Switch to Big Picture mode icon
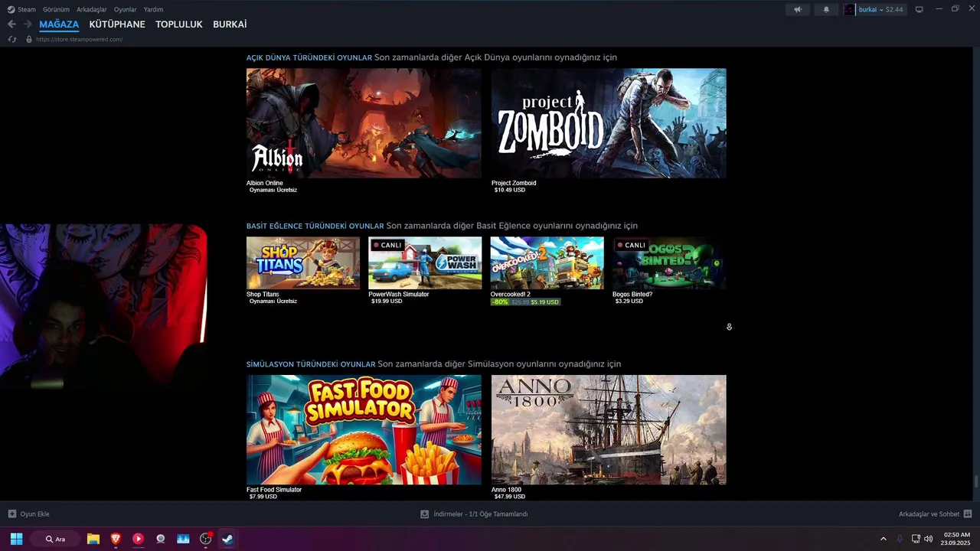 pyautogui.click(x=920, y=9)
